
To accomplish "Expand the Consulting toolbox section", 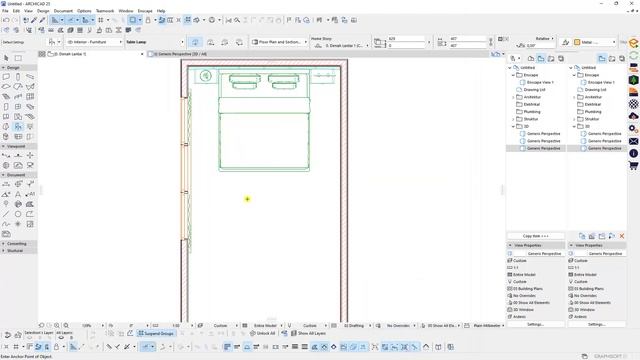I will pos(4,244).
